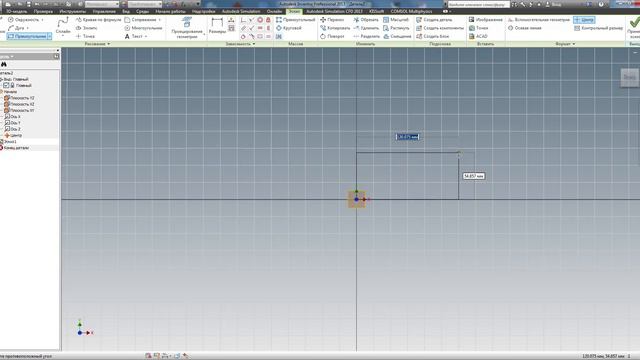
Task: Select the Удлинить (extend) tool
Action: (x=366, y=28)
